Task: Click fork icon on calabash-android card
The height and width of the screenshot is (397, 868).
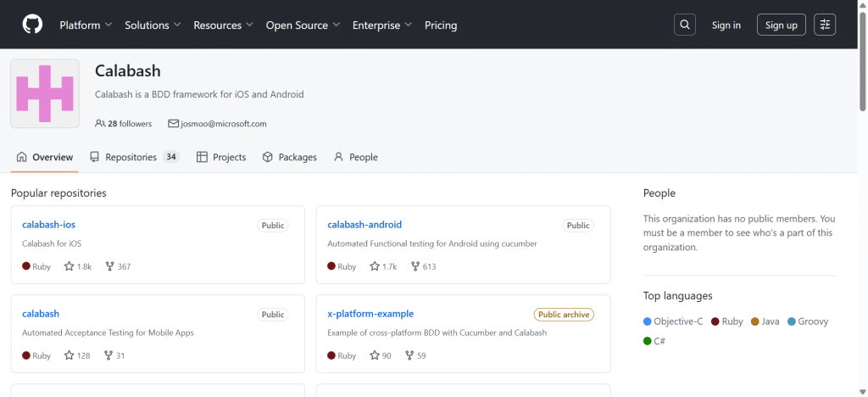Action: [415, 266]
